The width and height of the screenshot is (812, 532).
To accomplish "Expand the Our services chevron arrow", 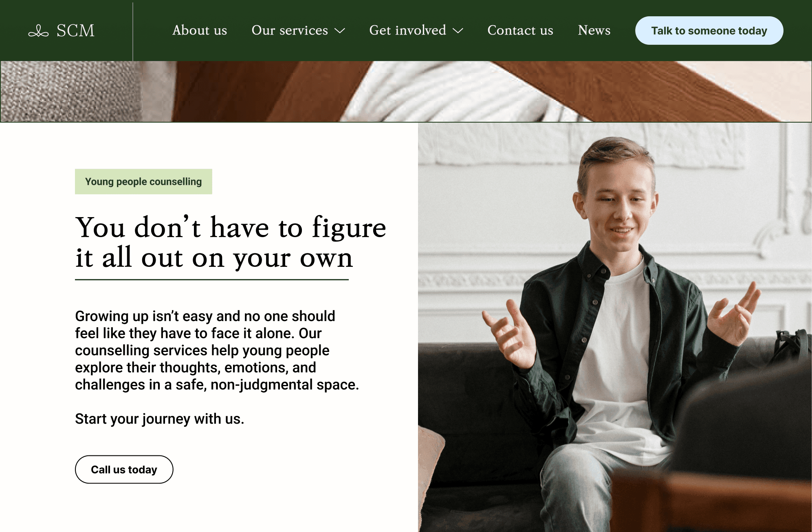I will (340, 31).
